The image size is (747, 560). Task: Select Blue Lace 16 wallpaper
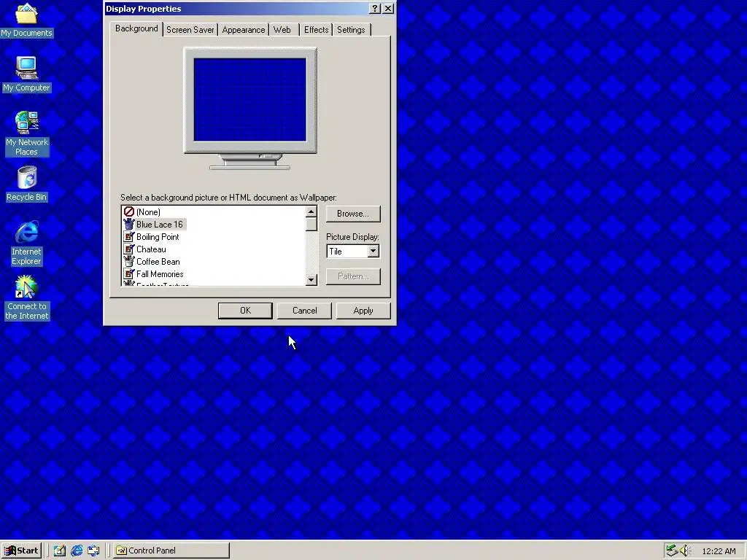(x=160, y=225)
